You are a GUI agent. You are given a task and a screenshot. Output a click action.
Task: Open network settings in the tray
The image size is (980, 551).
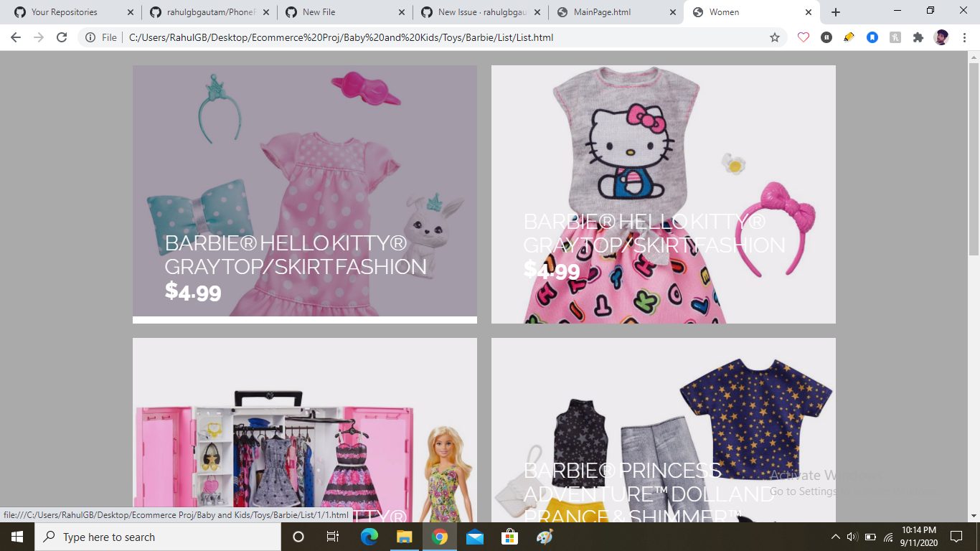[888, 537]
